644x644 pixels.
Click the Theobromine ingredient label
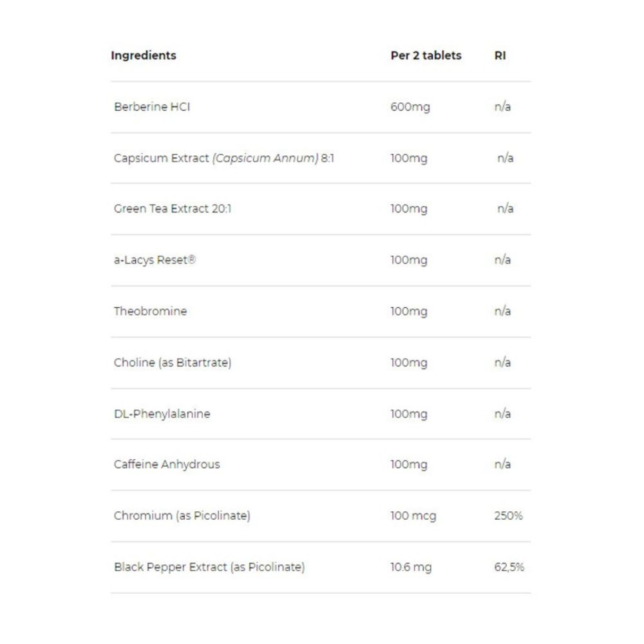pos(150,311)
